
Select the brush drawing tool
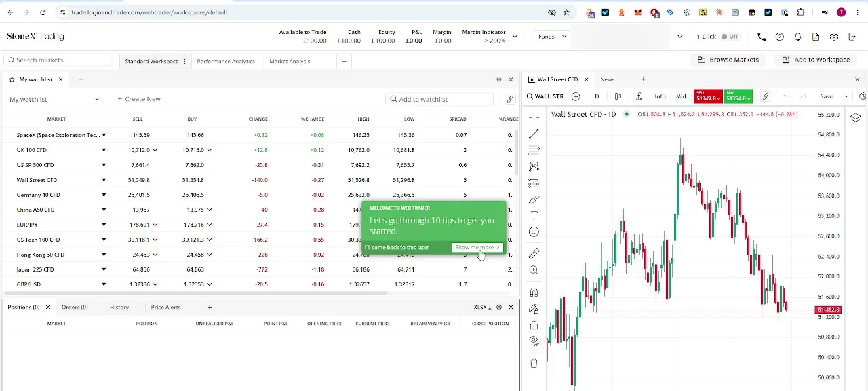534,200
